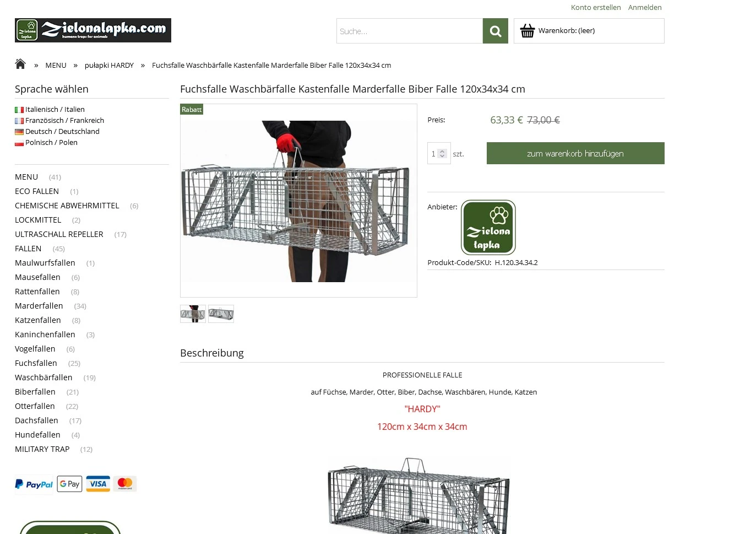Open Konto erstellen link
This screenshot has width=756, height=534.
point(596,7)
